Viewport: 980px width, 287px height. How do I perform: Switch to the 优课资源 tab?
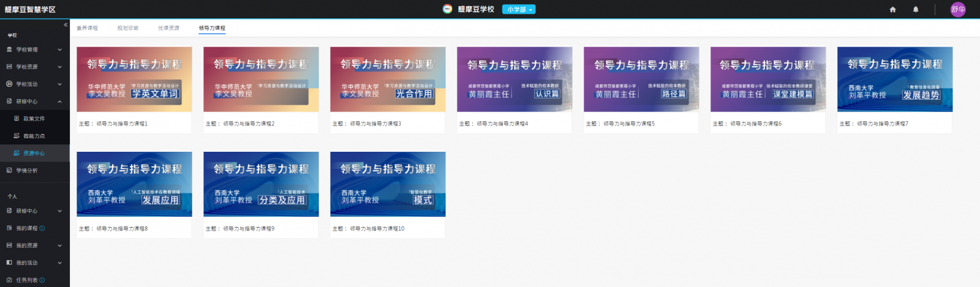[x=168, y=28]
